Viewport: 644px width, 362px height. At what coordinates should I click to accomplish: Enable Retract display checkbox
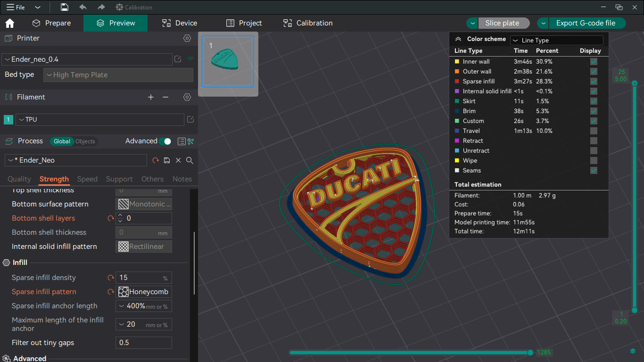pyautogui.click(x=594, y=141)
